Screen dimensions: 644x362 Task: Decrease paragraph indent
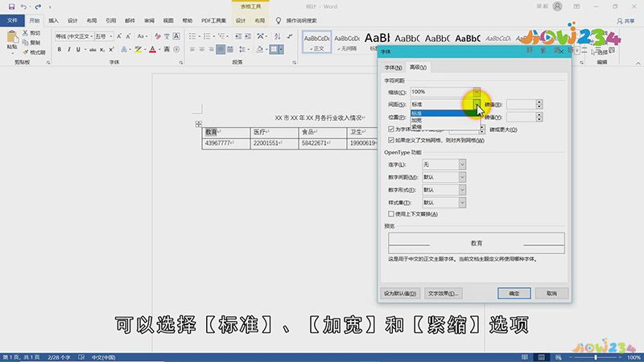click(x=238, y=36)
